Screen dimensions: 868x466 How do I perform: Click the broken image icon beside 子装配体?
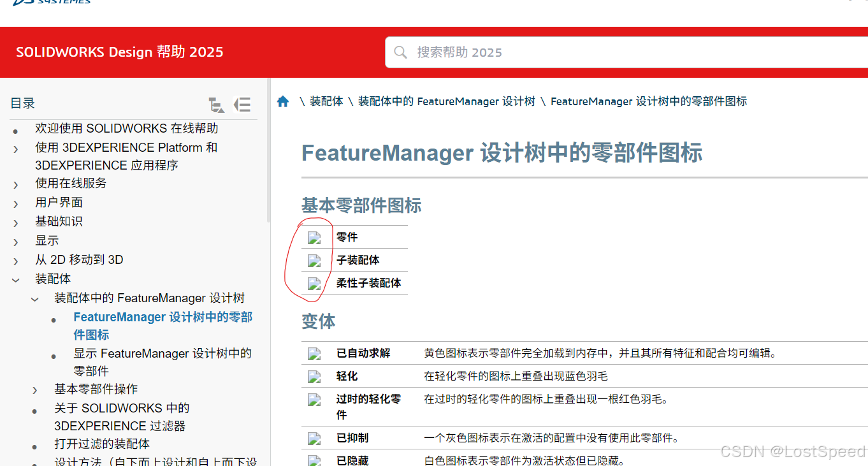coord(314,261)
